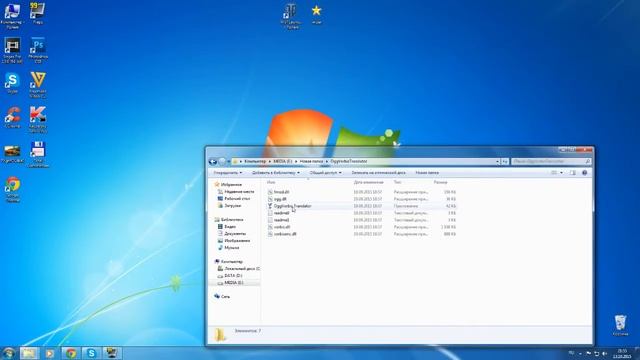Click Записать на оптический диск button
This screenshot has width=640, height=360.
[x=378, y=173]
